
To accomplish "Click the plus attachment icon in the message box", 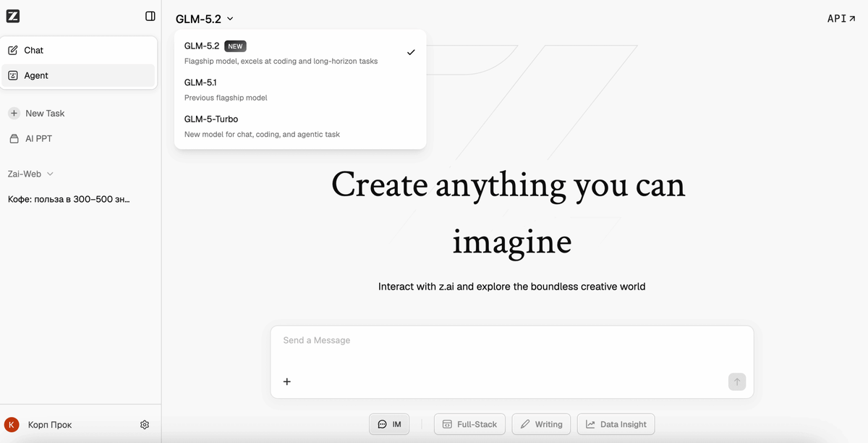I will (287, 381).
